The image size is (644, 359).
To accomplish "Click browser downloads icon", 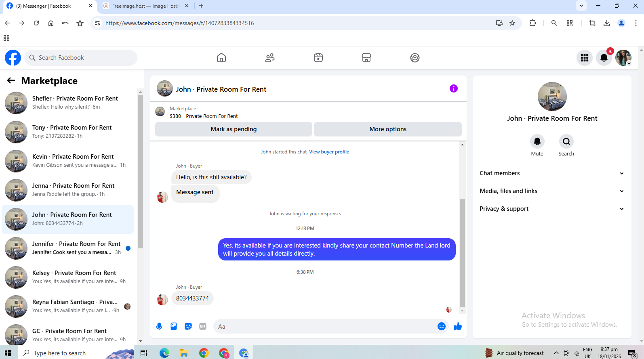I will tap(607, 23).
